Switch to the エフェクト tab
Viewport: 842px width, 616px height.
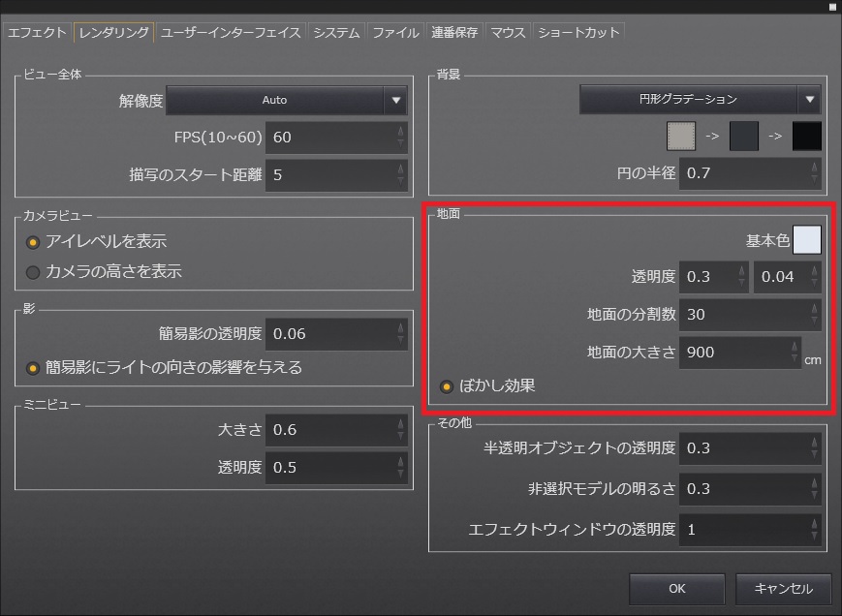[x=37, y=32]
